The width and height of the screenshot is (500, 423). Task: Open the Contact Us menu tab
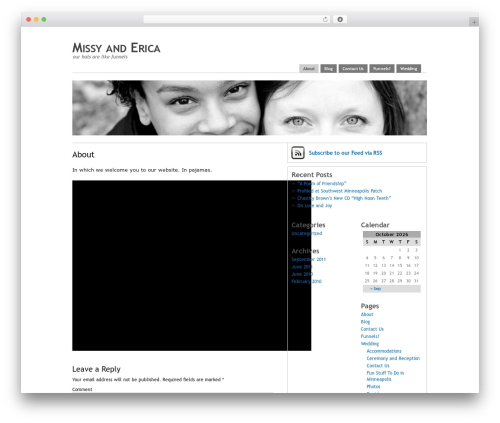[353, 68]
